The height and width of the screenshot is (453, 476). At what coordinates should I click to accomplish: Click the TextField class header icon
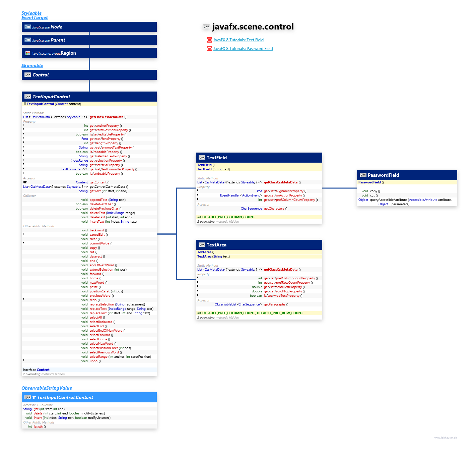pyautogui.click(x=202, y=158)
